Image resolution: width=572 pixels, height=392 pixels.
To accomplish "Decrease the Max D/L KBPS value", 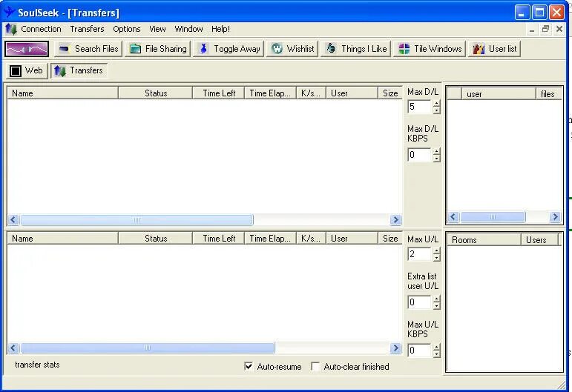I will 436,159.
